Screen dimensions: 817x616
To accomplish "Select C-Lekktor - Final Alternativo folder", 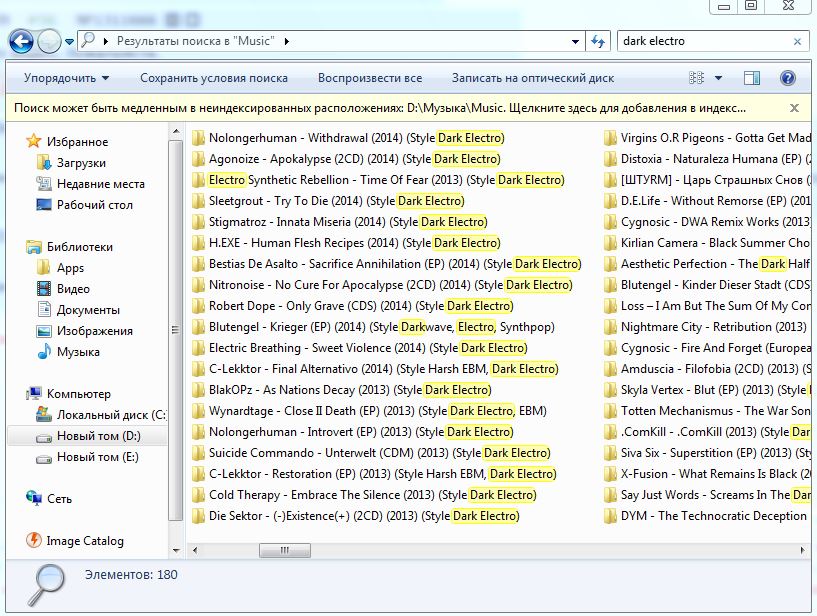I will [375, 369].
